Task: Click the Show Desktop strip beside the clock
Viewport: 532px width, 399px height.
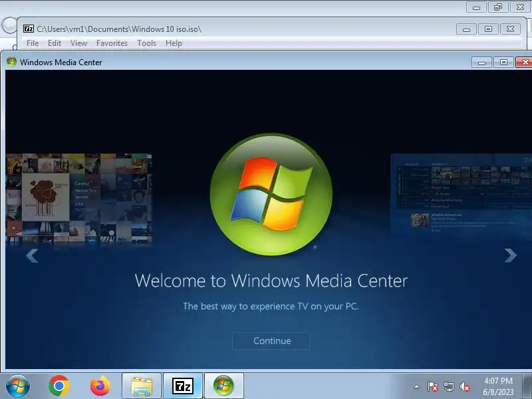Action: [527, 386]
